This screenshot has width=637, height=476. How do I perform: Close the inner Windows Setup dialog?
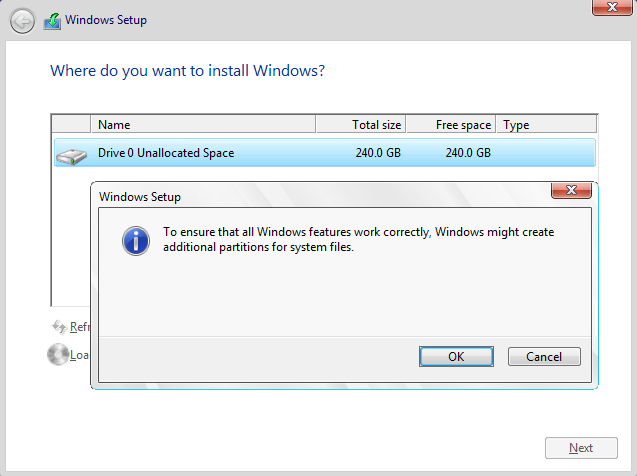pos(571,190)
